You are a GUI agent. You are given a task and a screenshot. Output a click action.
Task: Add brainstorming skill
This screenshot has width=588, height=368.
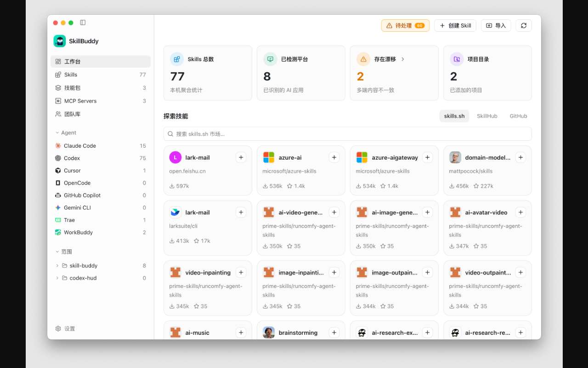(x=334, y=332)
